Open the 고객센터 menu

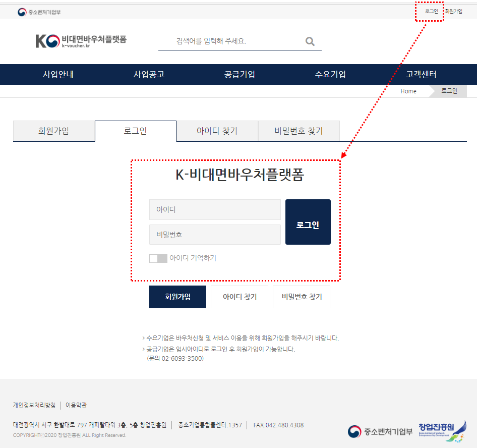(421, 74)
